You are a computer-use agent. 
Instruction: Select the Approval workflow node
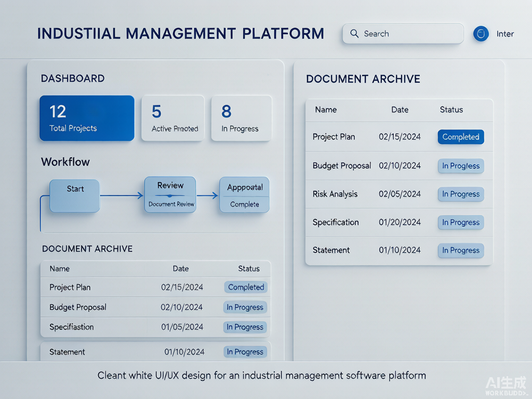point(244,195)
